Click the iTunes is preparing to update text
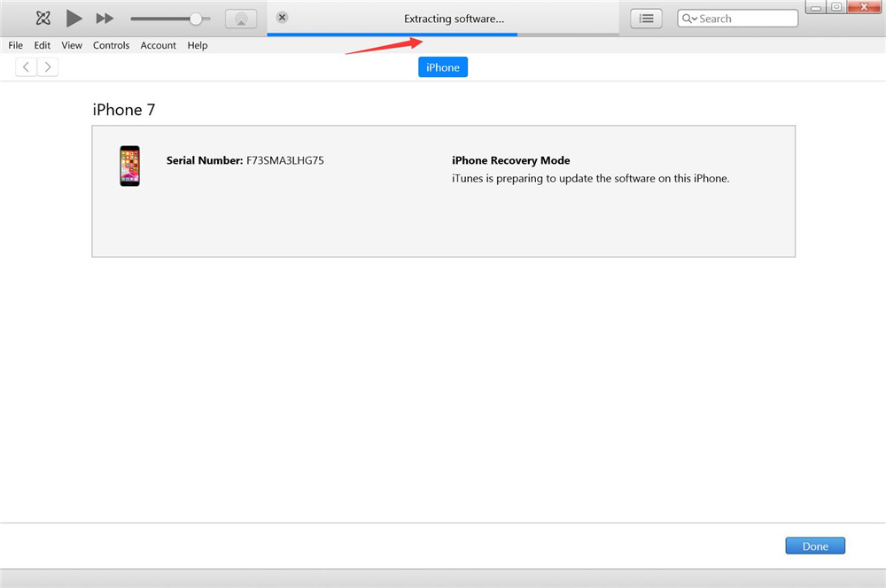Image resolution: width=886 pixels, height=588 pixels. [x=590, y=179]
